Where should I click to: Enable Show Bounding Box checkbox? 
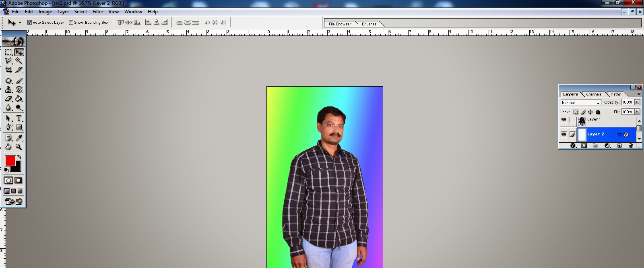tap(71, 23)
